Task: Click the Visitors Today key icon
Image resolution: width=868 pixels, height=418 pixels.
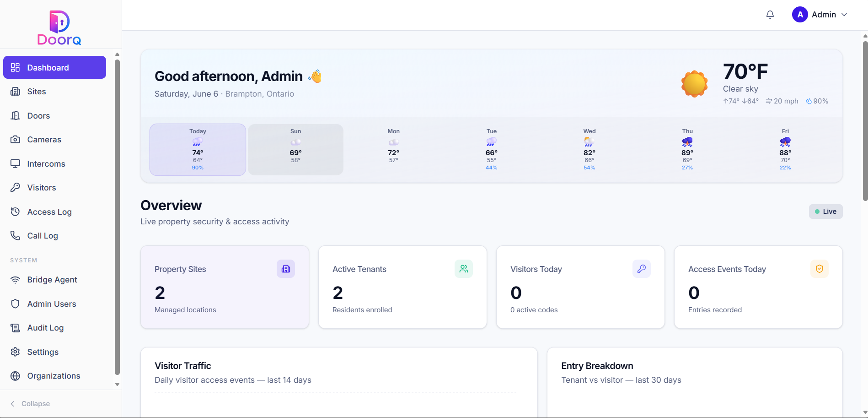Action: [x=642, y=269]
